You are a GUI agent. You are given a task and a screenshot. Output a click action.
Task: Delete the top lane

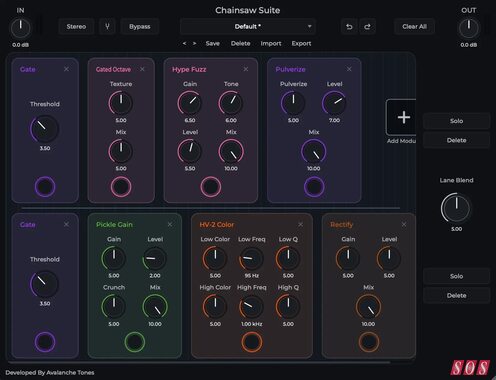456,140
